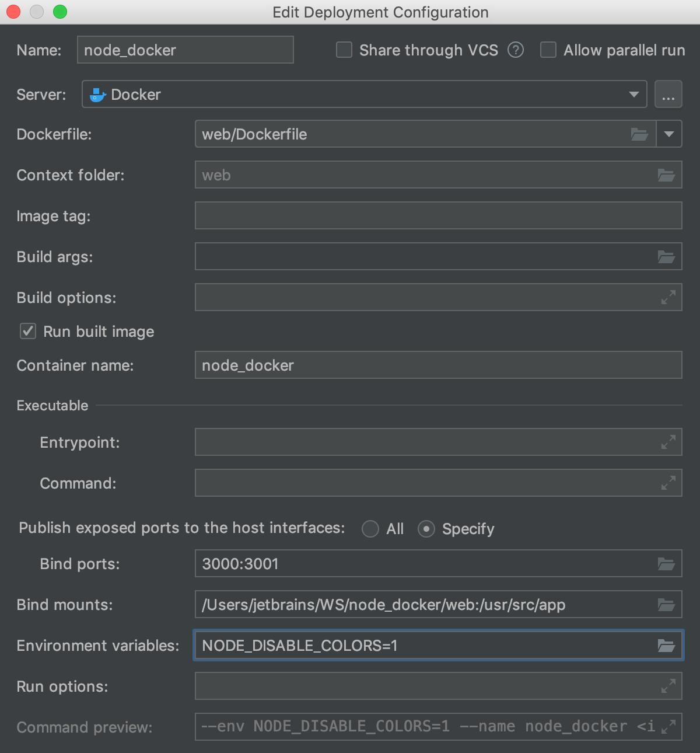Expand the Build options field
The width and height of the screenshot is (700, 753).
[668, 297]
